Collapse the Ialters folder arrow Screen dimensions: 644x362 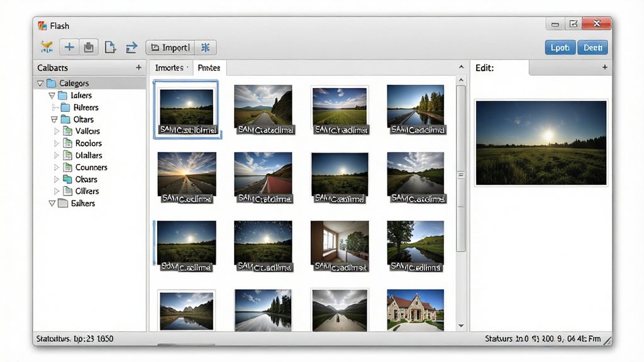52,96
